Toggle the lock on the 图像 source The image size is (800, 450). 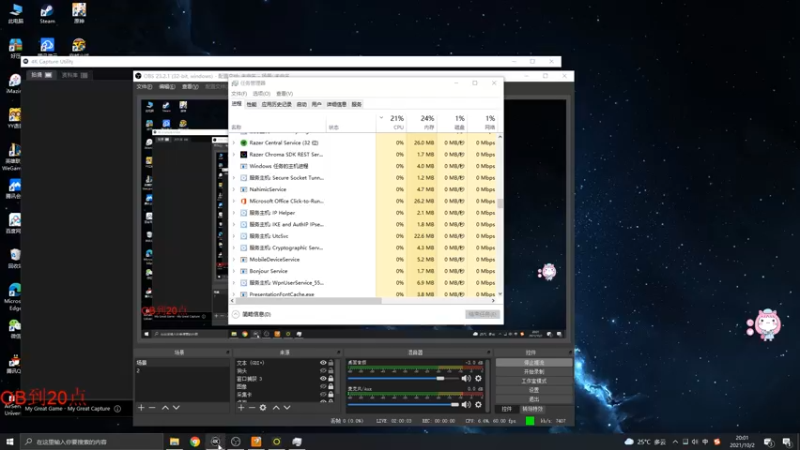tap(331, 386)
